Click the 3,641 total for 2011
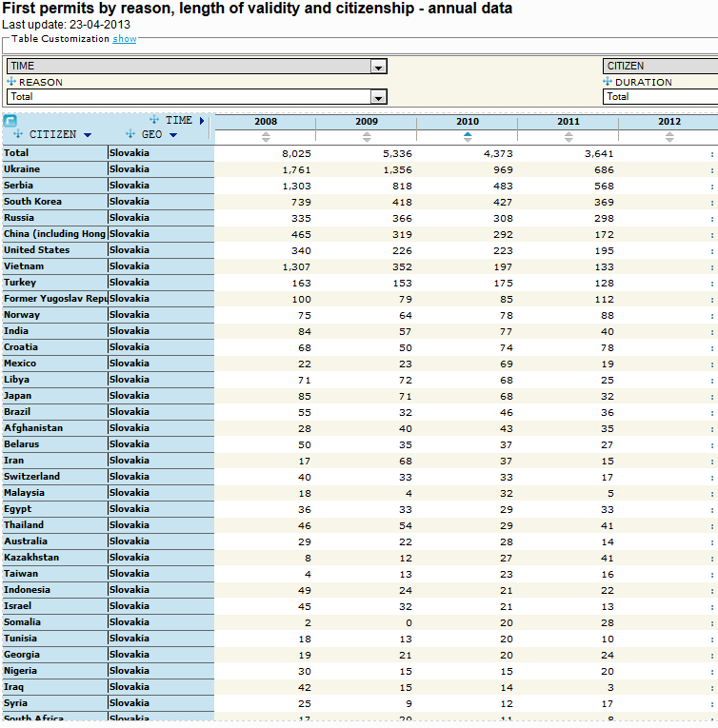Screen dimensions: 718x728 click(599, 153)
